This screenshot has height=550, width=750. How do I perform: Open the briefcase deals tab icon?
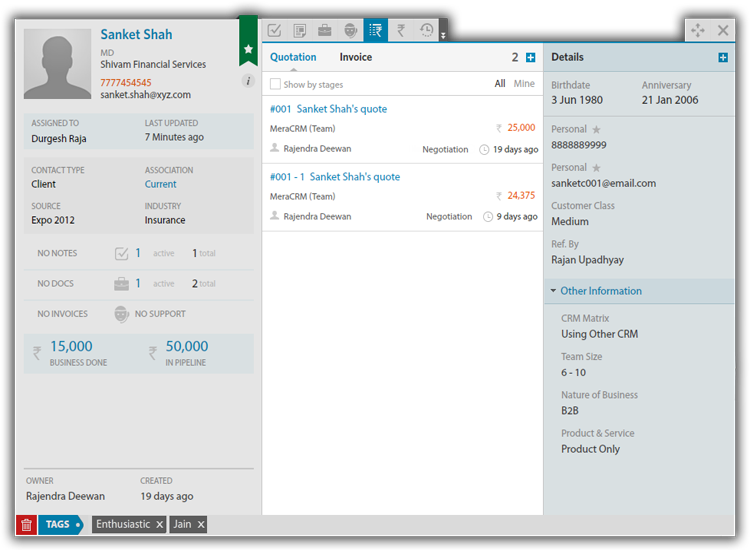[x=325, y=31]
